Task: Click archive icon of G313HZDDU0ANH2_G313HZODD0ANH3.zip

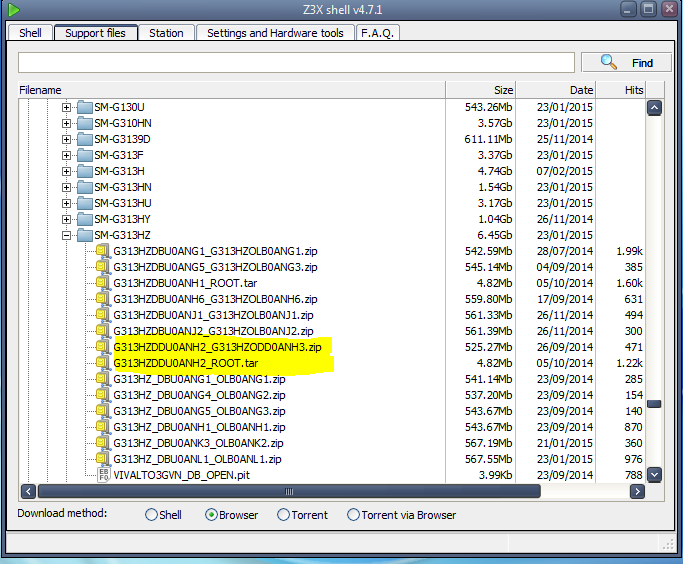Action: pyautogui.click(x=102, y=347)
